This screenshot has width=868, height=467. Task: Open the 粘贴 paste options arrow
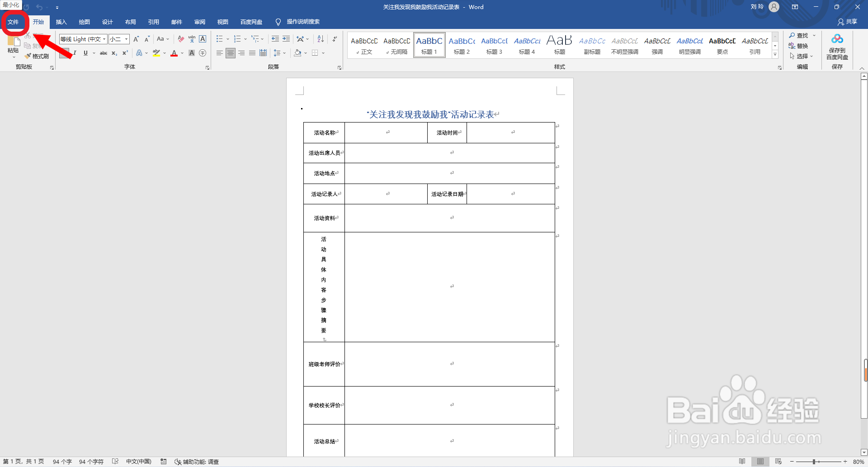tap(13, 57)
